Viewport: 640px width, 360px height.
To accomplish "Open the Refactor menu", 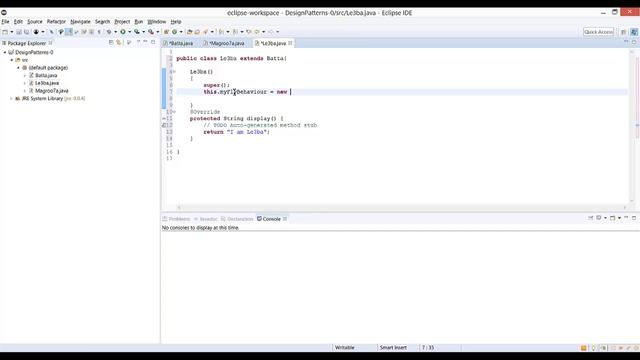I will point(56,22).
